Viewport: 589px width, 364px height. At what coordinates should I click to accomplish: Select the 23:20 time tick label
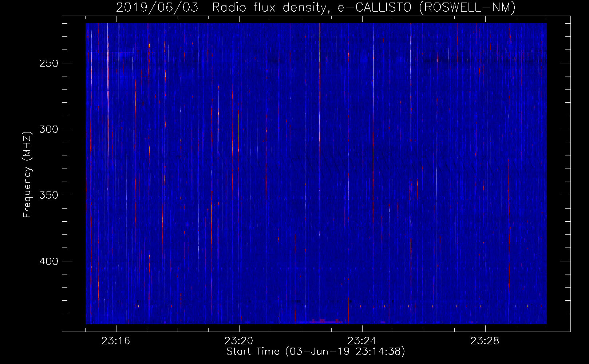[239, 341]
